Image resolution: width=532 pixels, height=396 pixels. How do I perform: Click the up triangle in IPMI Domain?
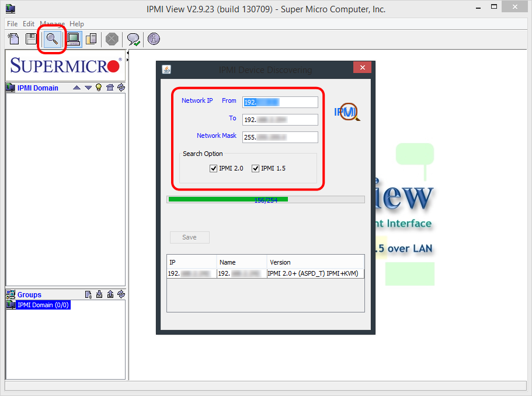tap(77, 88)
